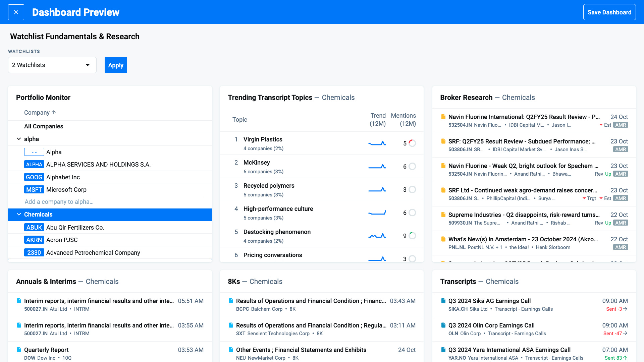Viewport: 644px width, 362px height.
Task: Click the GOOG ticker badge
Action: (34, 177)
